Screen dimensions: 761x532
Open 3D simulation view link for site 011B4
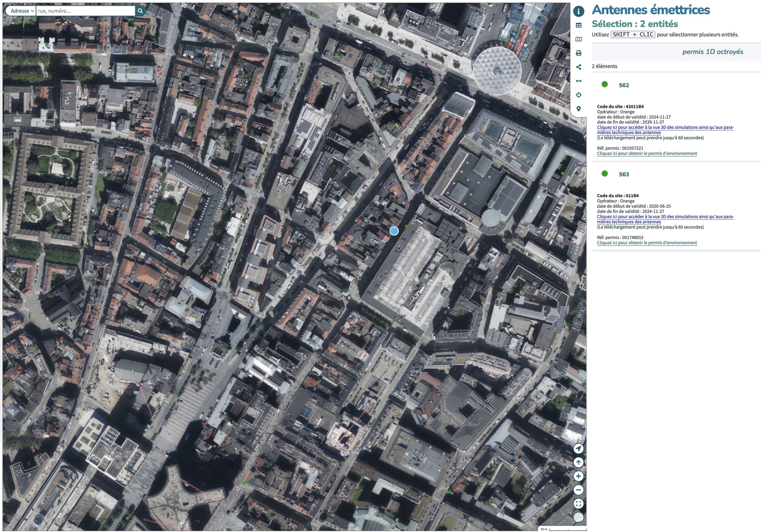[665, 219]
